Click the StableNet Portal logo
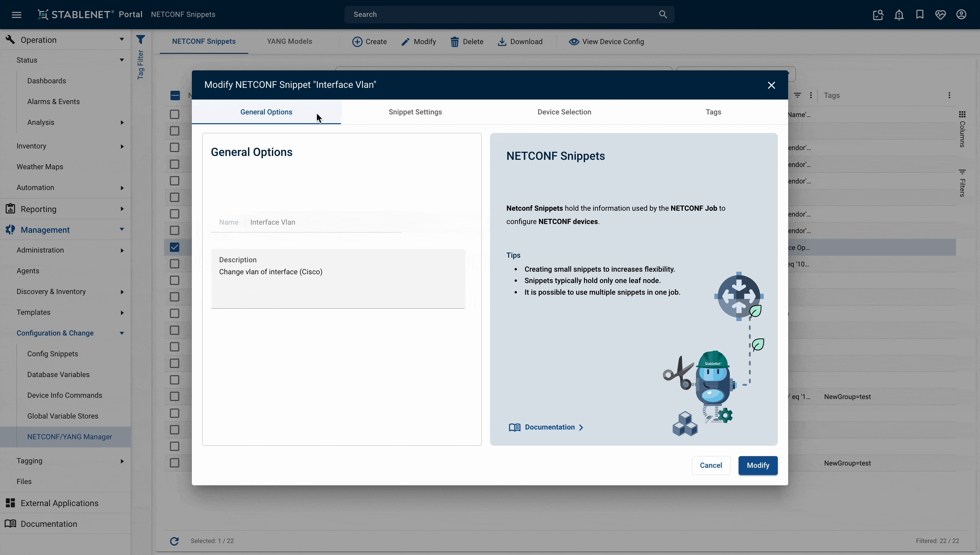Image resolution: width=980 pixels, height=555 pixels. pos(89,15)
